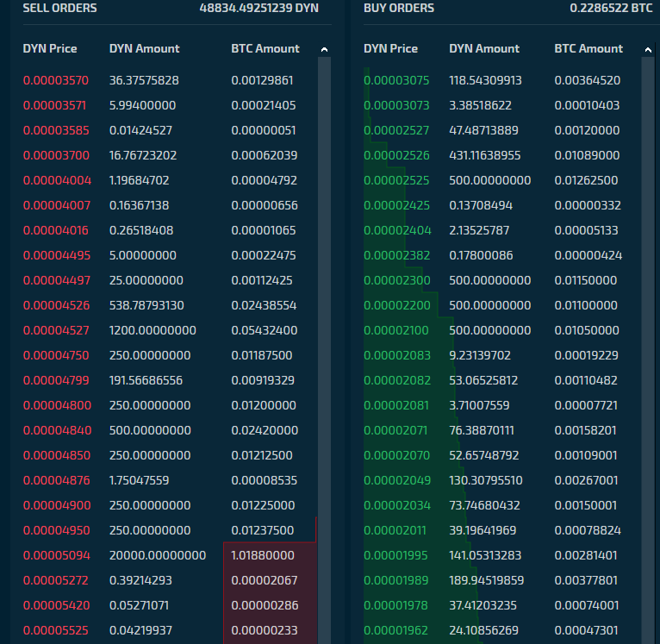Click buy orders scrollbar up arrow

coord(648,49)
